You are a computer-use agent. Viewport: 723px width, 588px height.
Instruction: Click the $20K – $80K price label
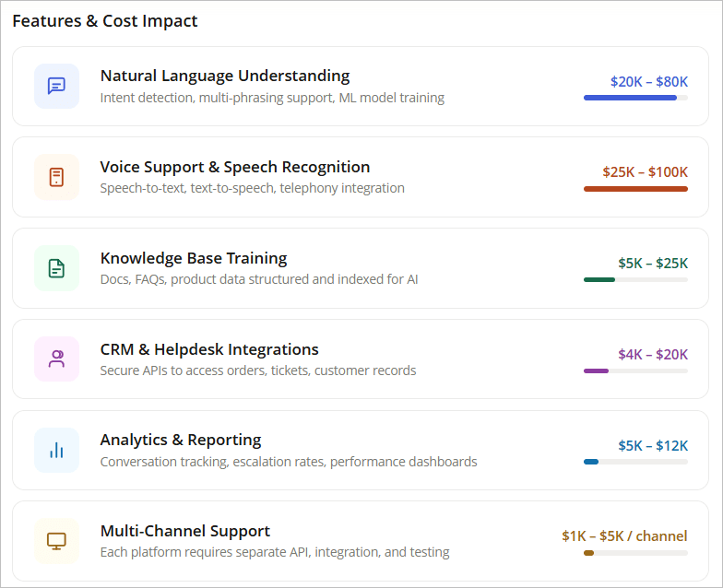649,81
